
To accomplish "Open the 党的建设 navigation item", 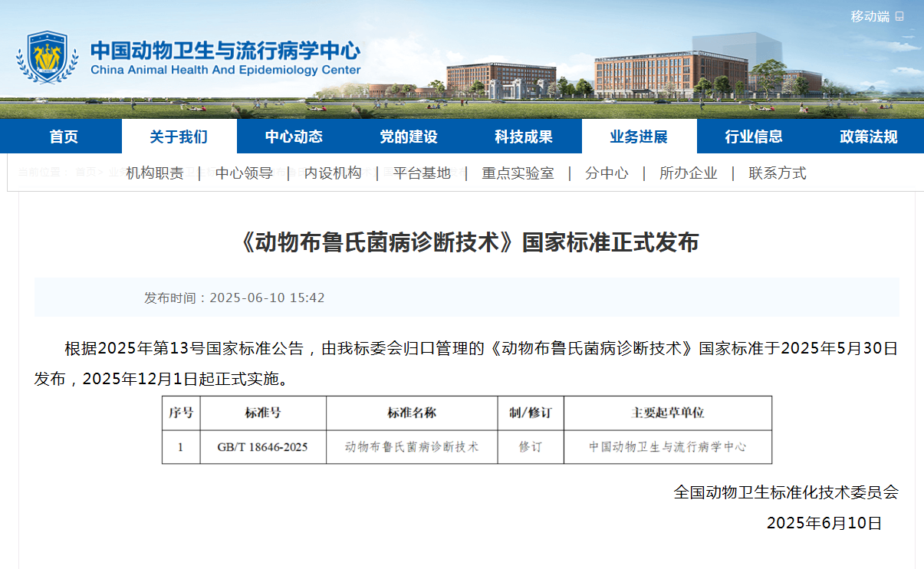I will coord(409,136).
